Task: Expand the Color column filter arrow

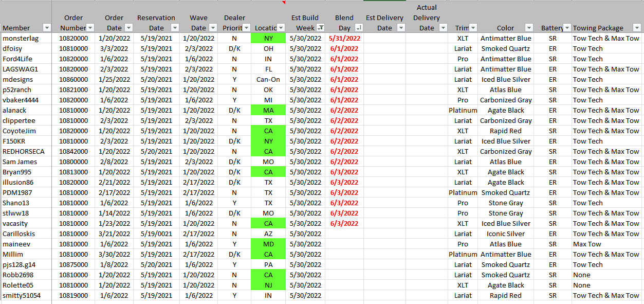Action: (x=528, y=28)
